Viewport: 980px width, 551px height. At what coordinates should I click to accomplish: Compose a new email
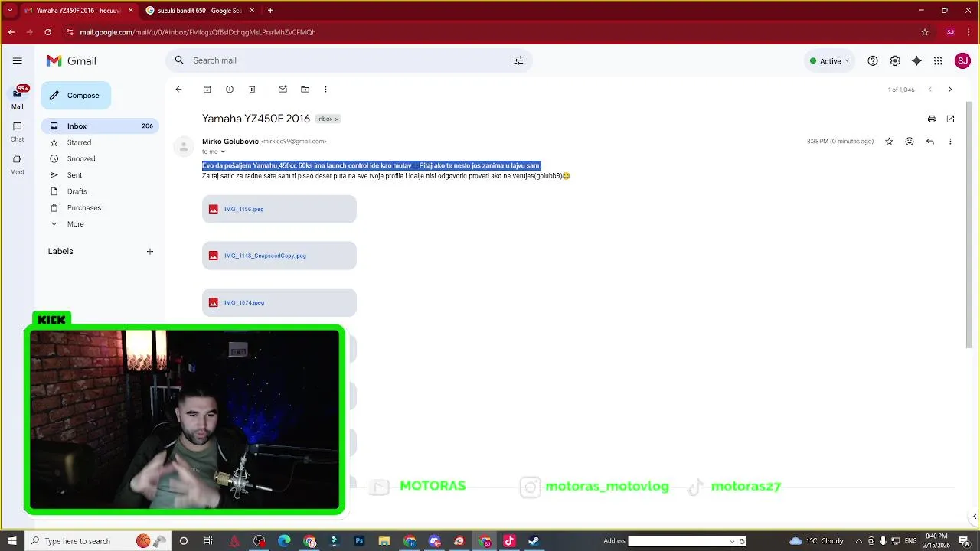coord(76,96)
